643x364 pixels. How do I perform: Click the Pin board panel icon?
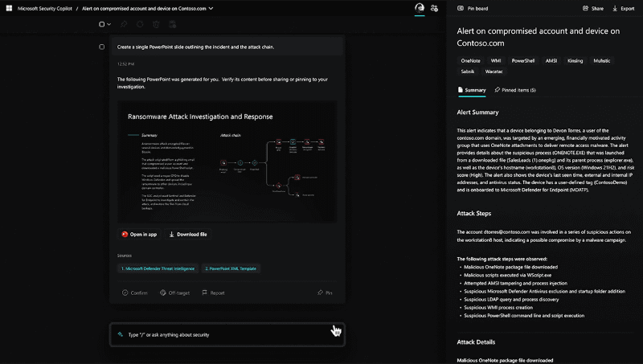[x=459, y=8]
